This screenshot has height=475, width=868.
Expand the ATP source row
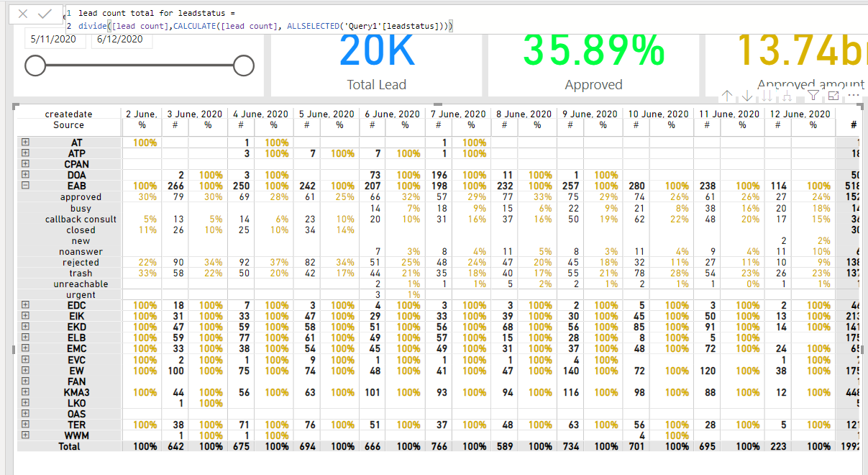(26, 153)
